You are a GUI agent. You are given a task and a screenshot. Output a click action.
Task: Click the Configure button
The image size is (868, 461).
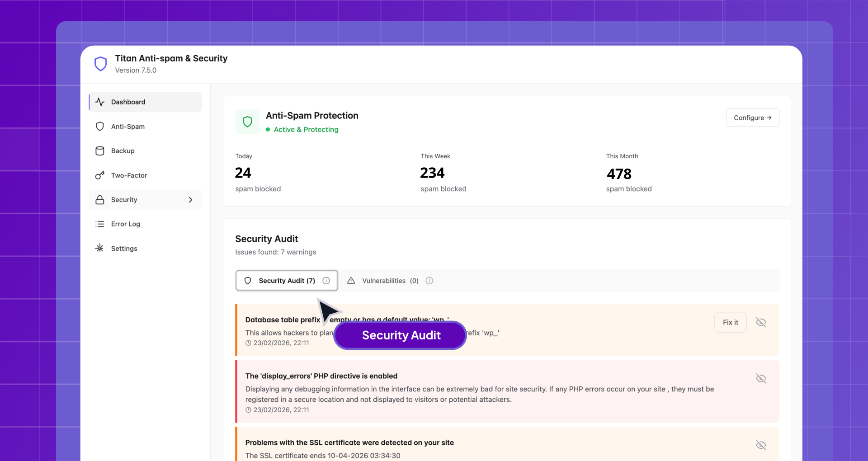[x=752, y=118]
